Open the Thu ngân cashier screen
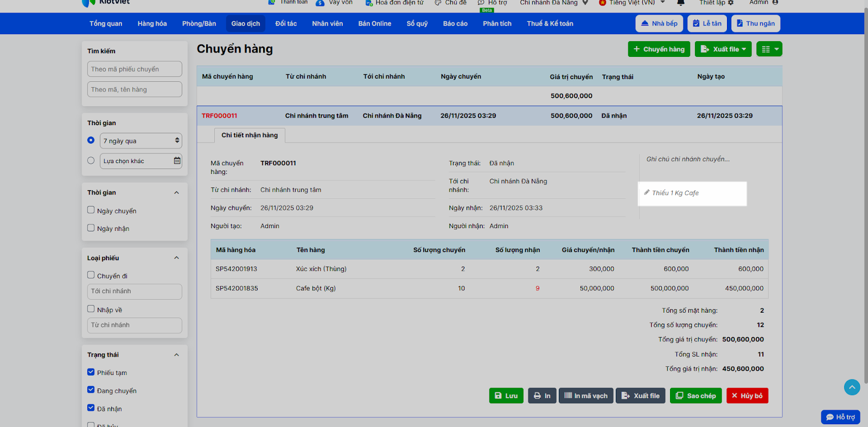 coord(755,24)
